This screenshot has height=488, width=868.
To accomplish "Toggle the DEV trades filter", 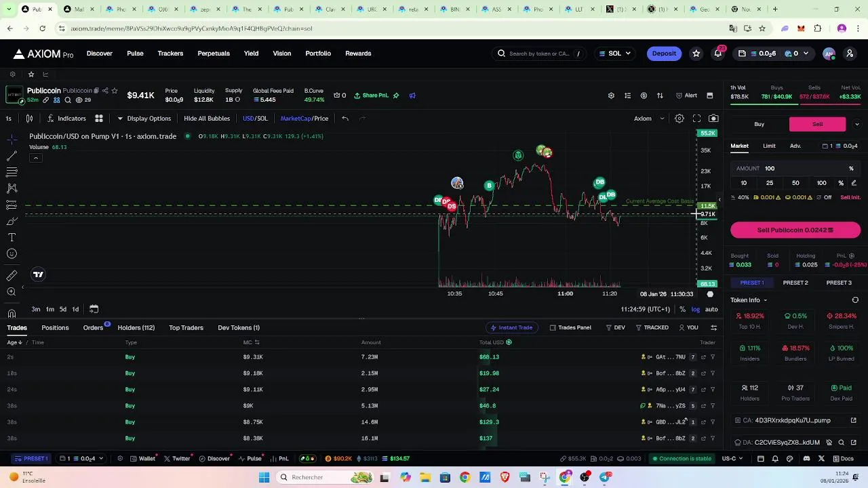I will click(x=615, y=327).
